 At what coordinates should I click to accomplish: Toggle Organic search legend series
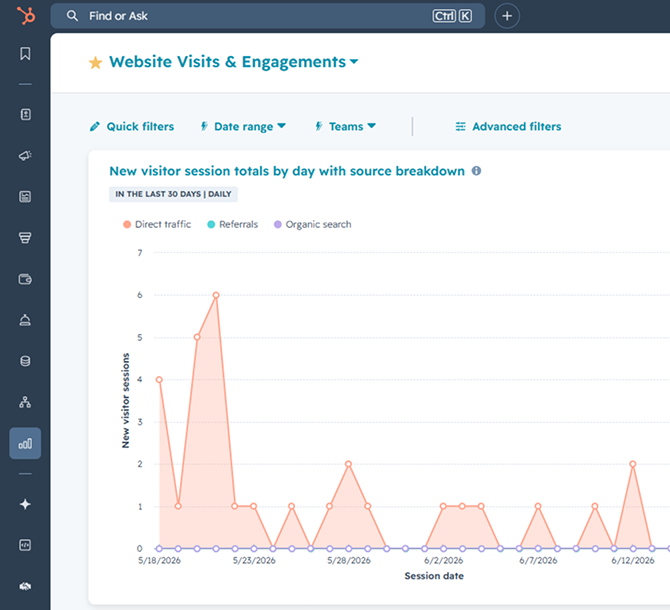(313, 224)
